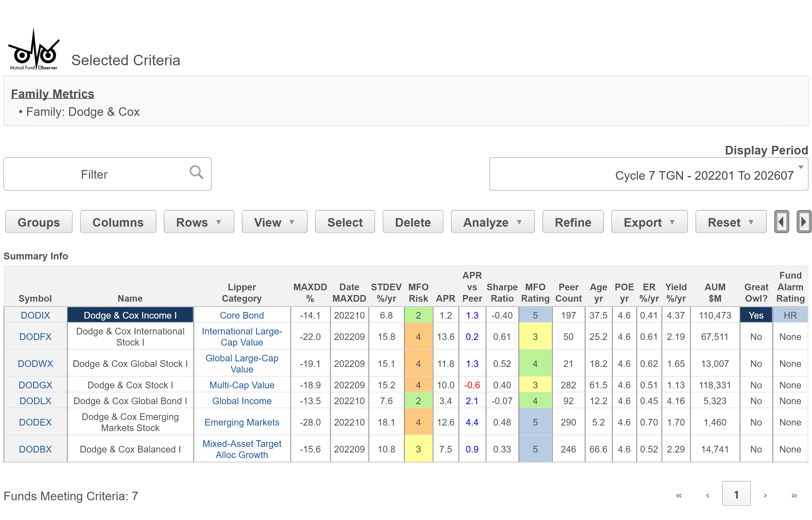This screenshot has height=520, width=812.
Task: Open the Display Period dropdown
Action: click(648, 174)
